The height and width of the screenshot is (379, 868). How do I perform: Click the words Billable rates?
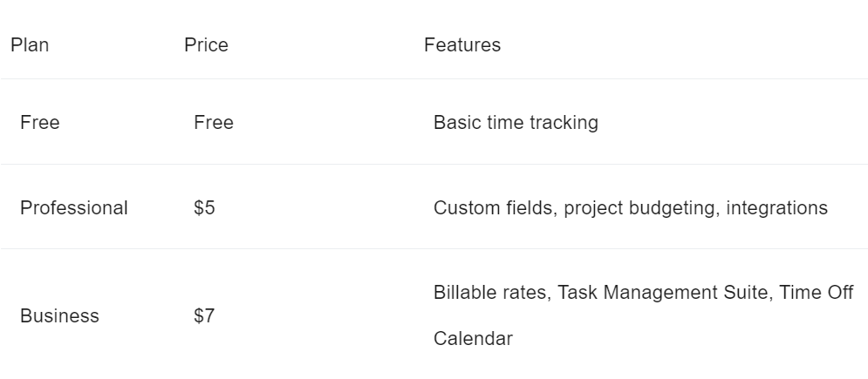(493, 292)
